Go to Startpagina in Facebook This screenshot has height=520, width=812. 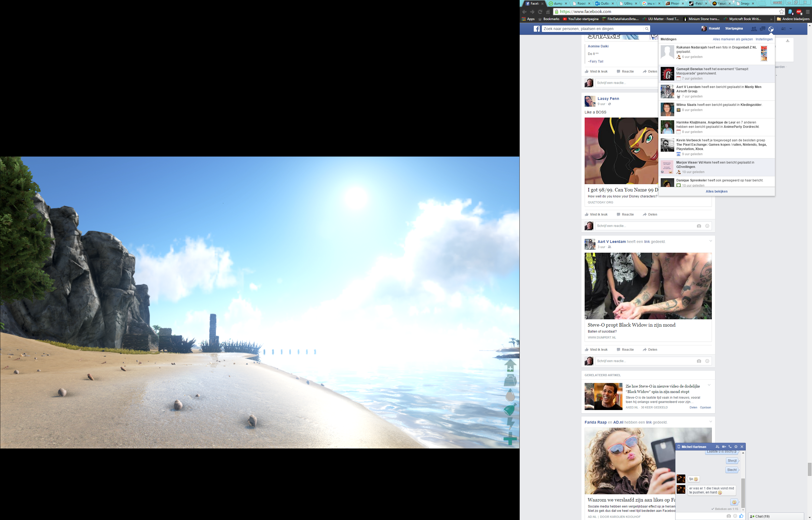(734, 29)
